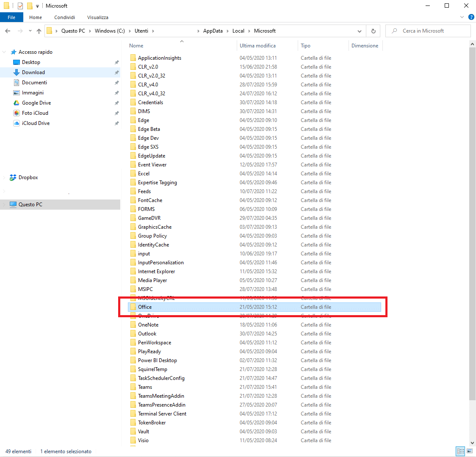Refresh the Microsoft folder view
Viewport: 476px width, 457px height.
point(374,31)
